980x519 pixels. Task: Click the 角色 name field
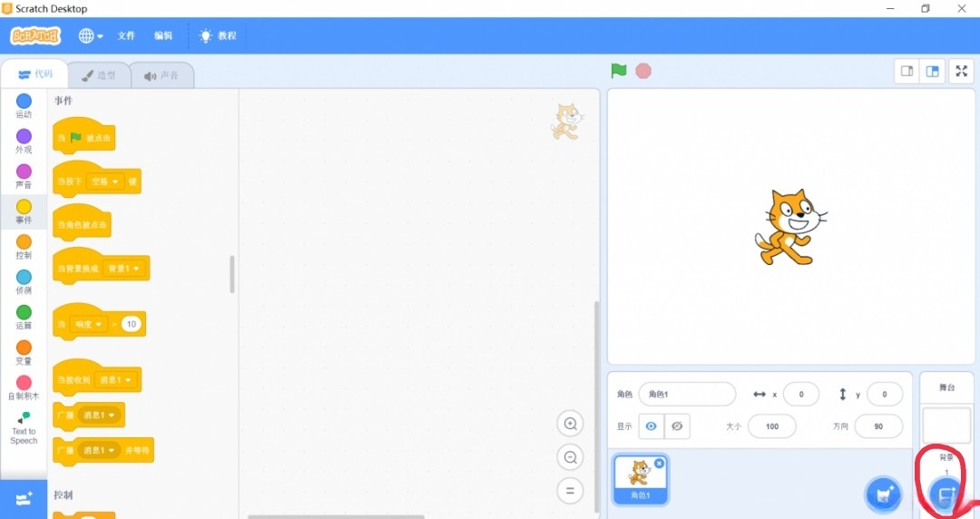pos(687,394)
